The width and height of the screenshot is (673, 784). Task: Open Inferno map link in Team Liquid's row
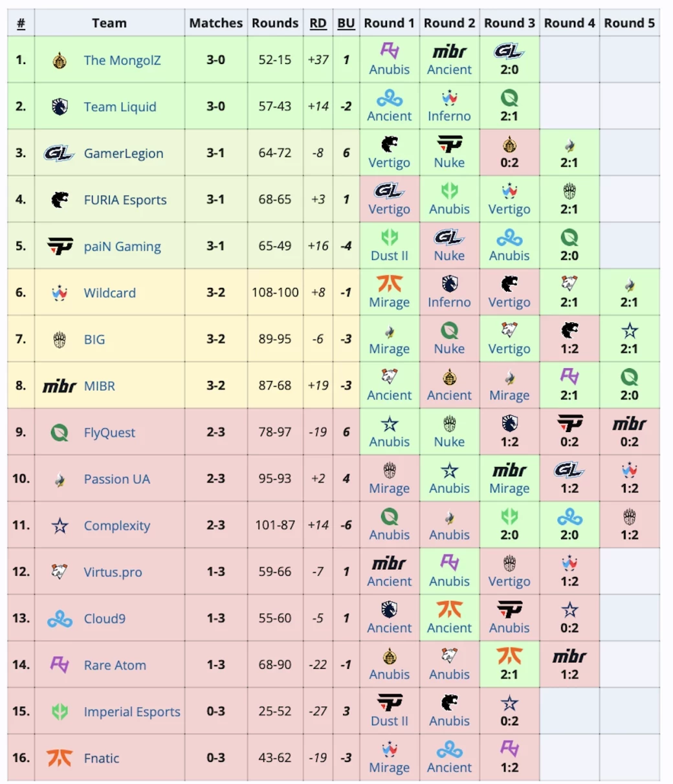point(449,116)
